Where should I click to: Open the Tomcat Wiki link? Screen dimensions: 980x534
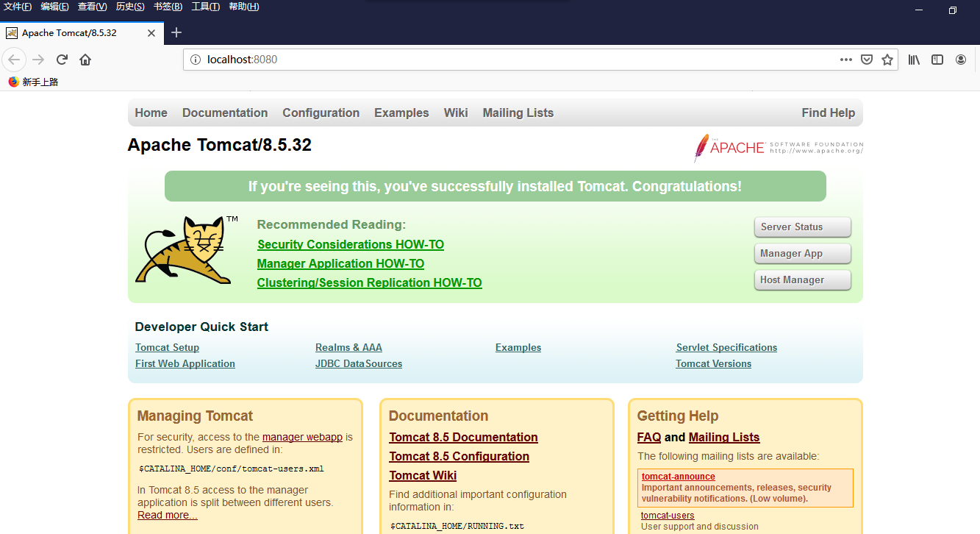pyautogui.click(x=423, y=475)
